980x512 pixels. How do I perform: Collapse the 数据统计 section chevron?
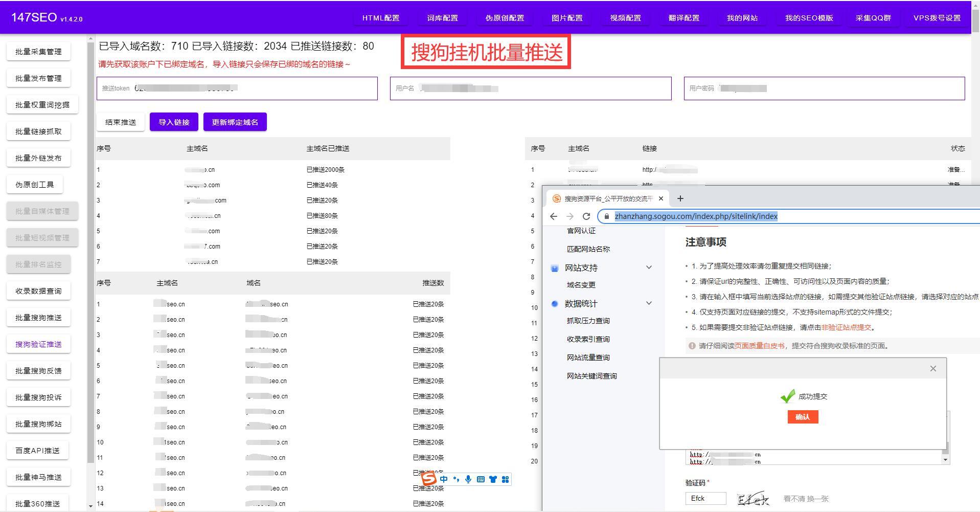click(649, 303)
